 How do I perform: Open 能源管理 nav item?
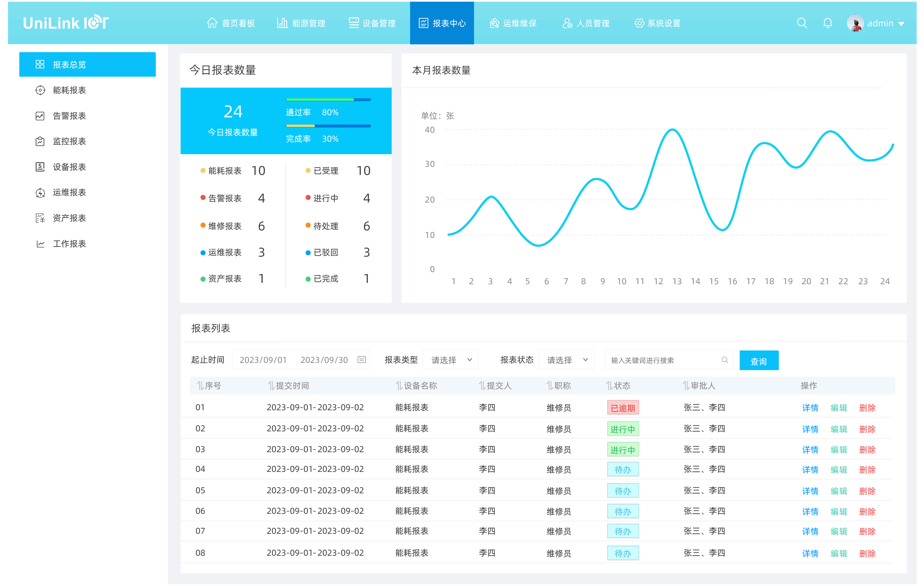coord(302,23)
